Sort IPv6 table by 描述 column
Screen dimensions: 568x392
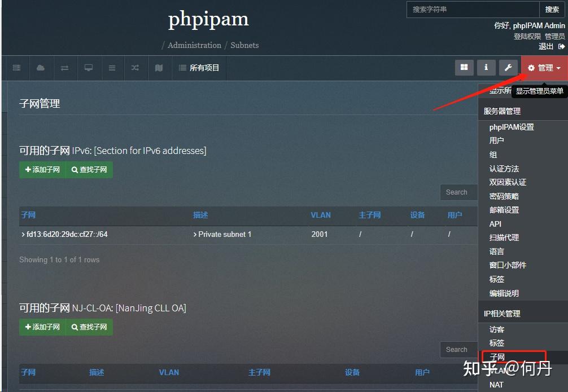point(200,215)
